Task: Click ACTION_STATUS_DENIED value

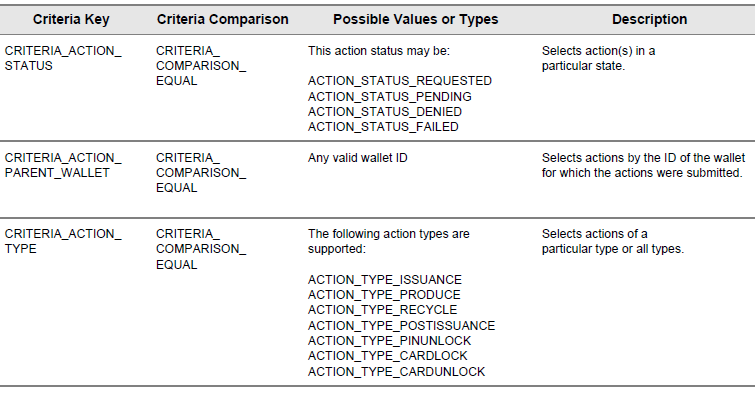Action: pyautogui.click(x=385, y=112)
